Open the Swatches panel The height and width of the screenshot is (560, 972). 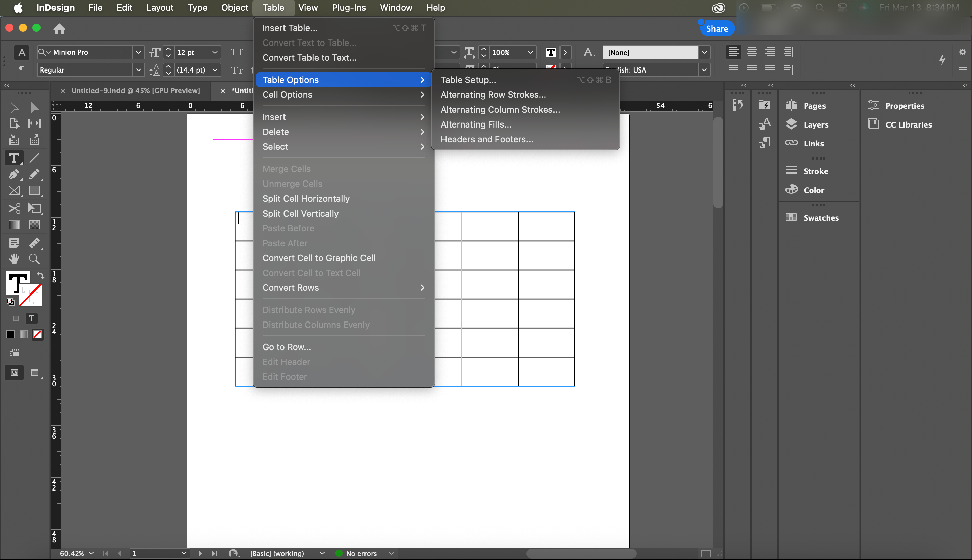click(820, 218)
